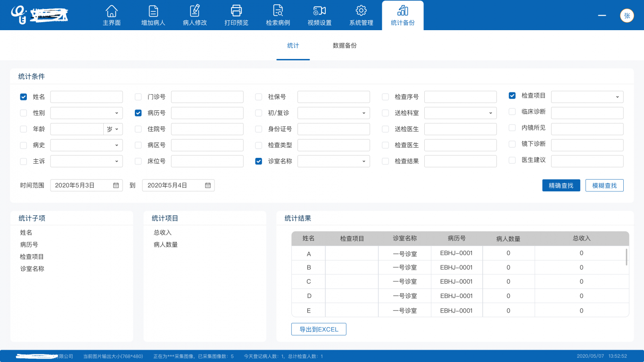Open calendar icon for start date 2020年5月3日
The image size is (644, 362).
116,185
